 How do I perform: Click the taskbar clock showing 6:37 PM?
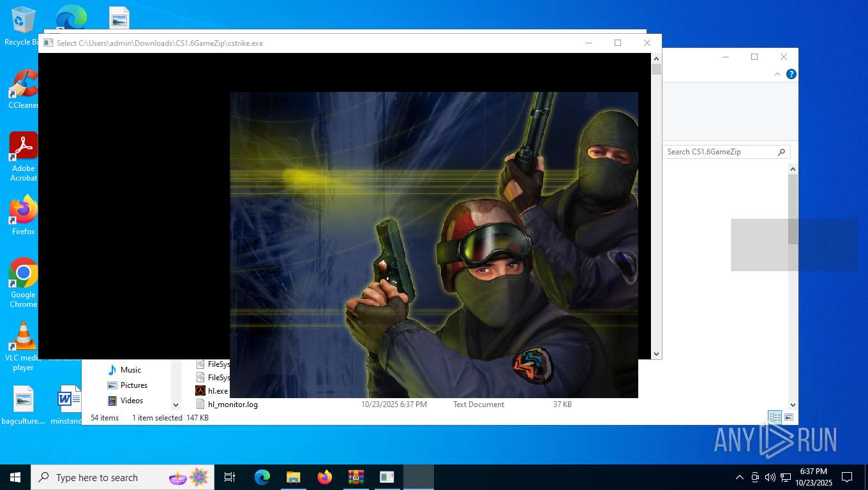(812, 477)
